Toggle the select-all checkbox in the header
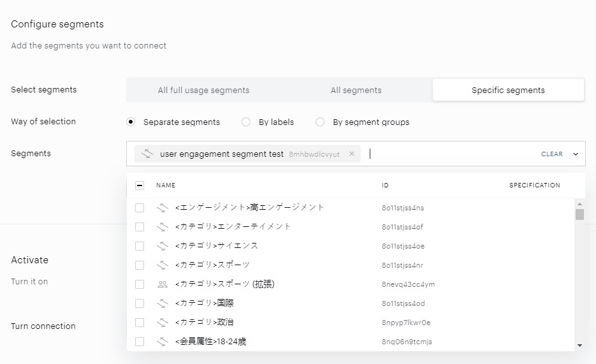The width and height of the screenshot is (596, 364). pos(140,186)
